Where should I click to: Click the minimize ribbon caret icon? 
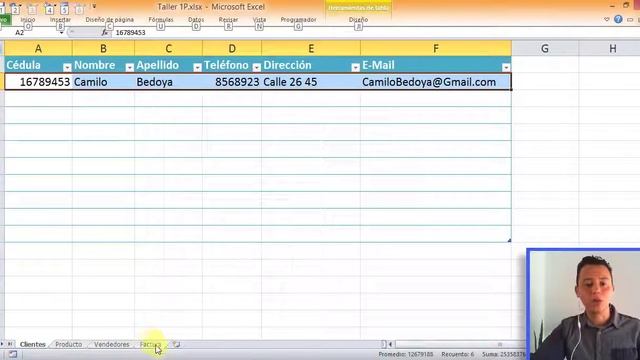(x=607, y=19)
